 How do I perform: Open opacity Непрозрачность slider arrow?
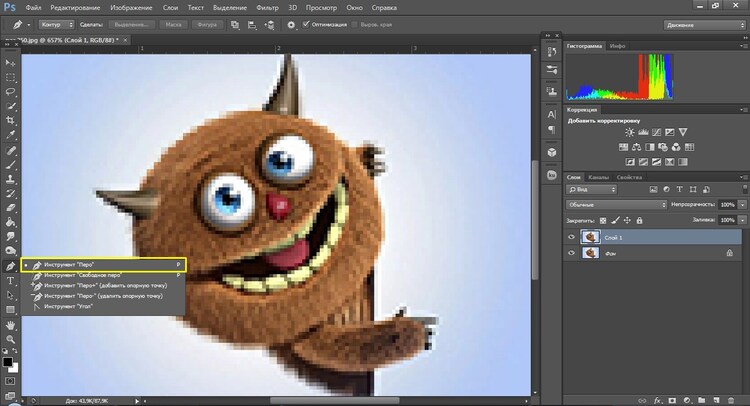pos(742,205)
